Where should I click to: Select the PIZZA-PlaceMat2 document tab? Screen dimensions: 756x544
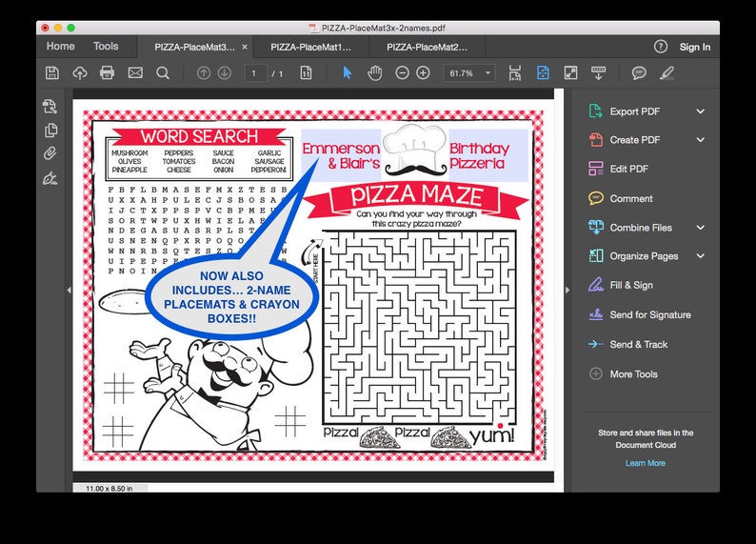click(428, 48)
